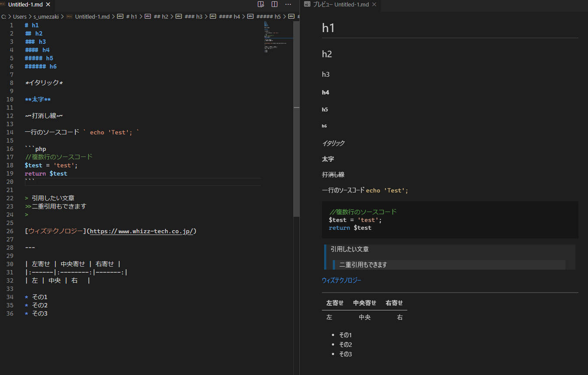The width and height of the screenshot is (588, 375).
Task: Click the Split Editor icon
Action: pos(274,4)
